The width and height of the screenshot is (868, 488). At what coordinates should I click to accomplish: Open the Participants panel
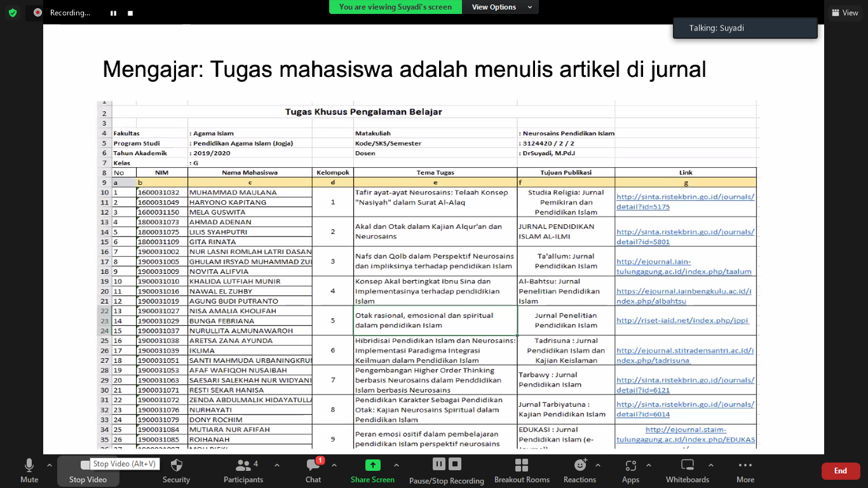click(243, 471)
